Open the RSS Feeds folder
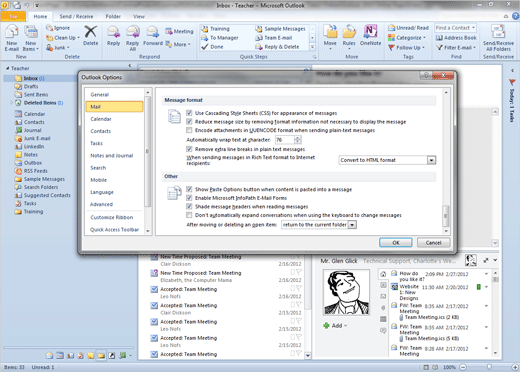This screenshot has width=520, height=372. [31, 171]
